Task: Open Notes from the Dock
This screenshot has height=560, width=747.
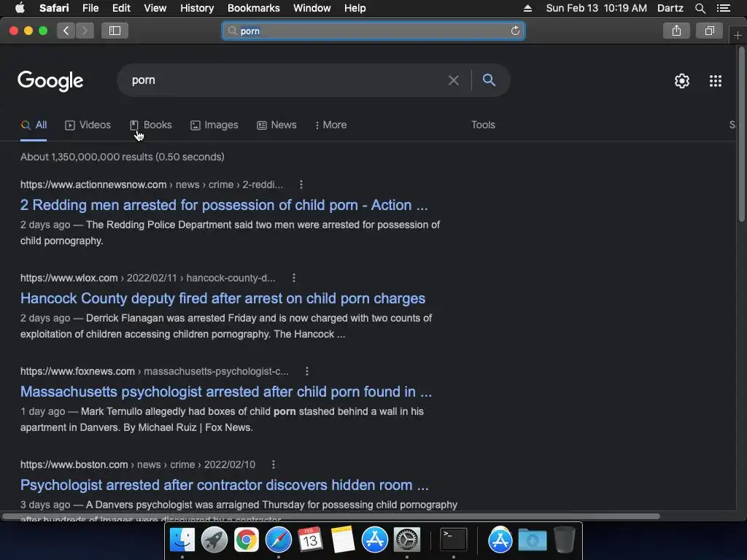Action: [x=343, y=540]
